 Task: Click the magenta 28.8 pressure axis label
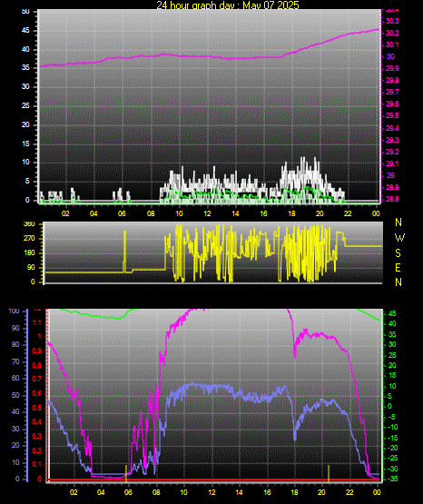(x=392, y=199)
